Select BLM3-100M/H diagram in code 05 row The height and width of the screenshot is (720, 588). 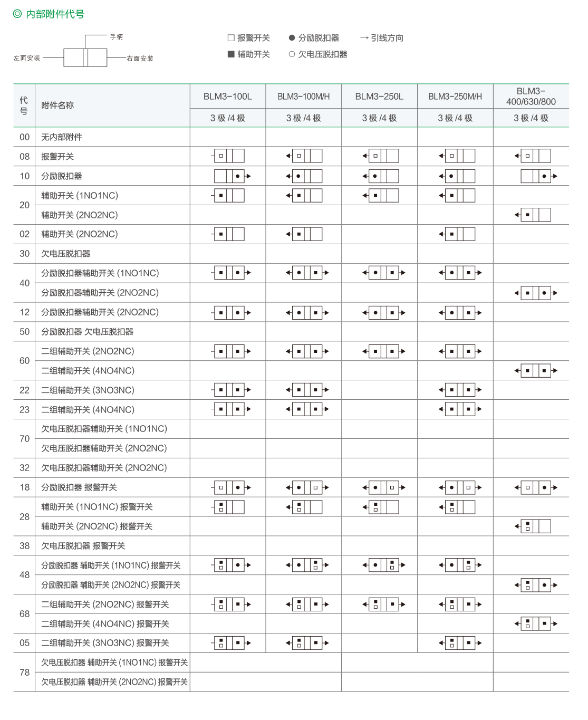[x=306, y=643]
